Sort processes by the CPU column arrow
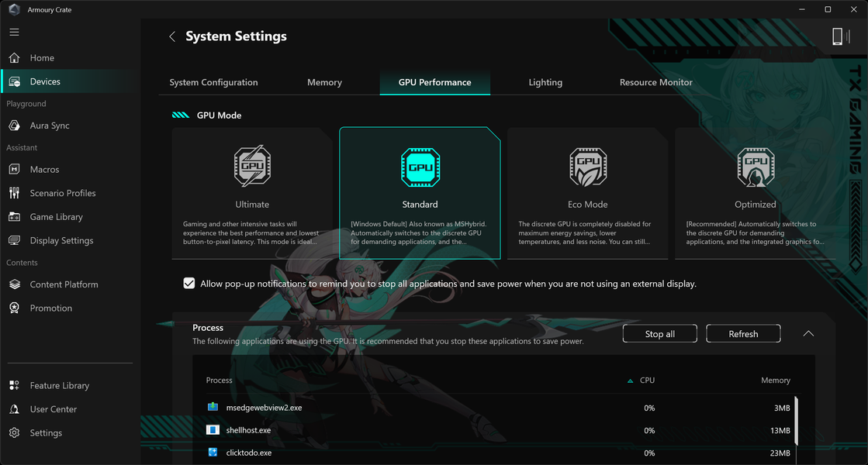The image size is (868, 465). (x=630, y=381)
